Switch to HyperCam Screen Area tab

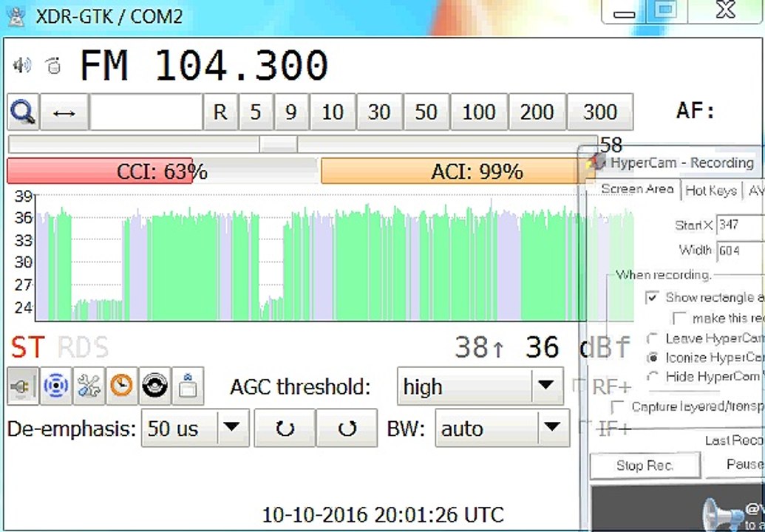click(x=636, y=189)
